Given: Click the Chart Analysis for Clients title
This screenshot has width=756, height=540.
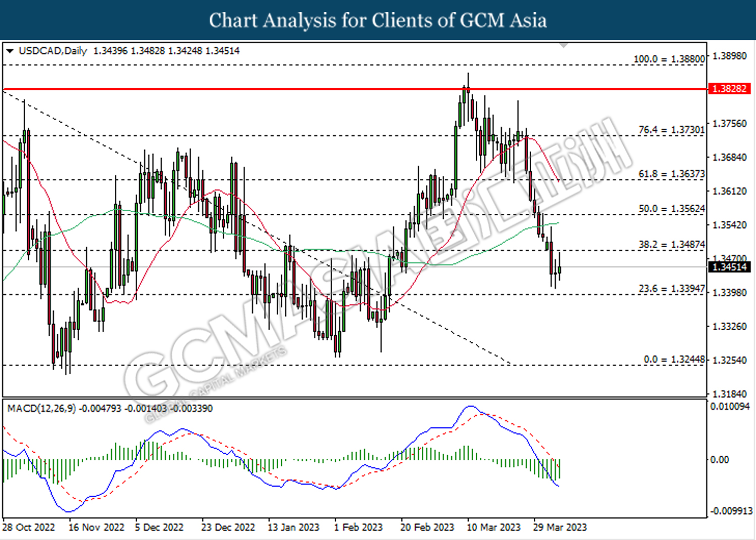Looking at the screenshot, I should (x=377, y=20).
